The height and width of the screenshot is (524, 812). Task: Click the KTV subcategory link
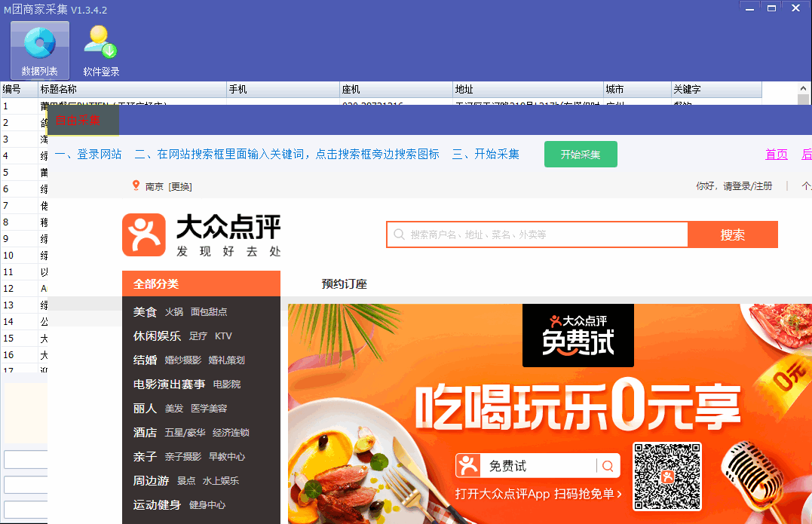click(223, 336)
